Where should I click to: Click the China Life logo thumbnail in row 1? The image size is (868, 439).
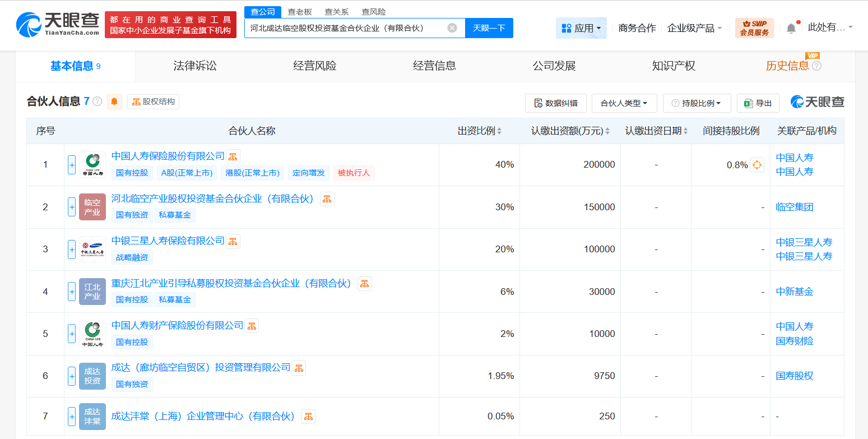point(92,164)
